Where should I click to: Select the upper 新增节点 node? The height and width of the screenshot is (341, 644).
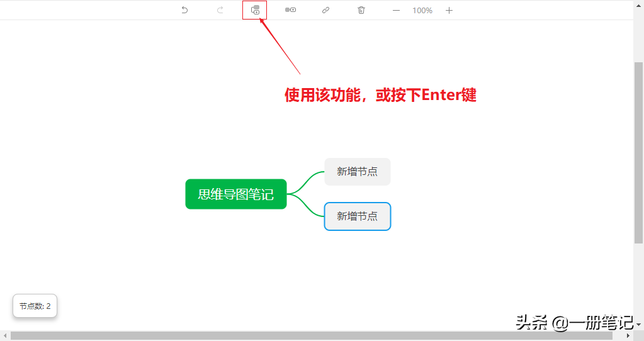[358, 172]
